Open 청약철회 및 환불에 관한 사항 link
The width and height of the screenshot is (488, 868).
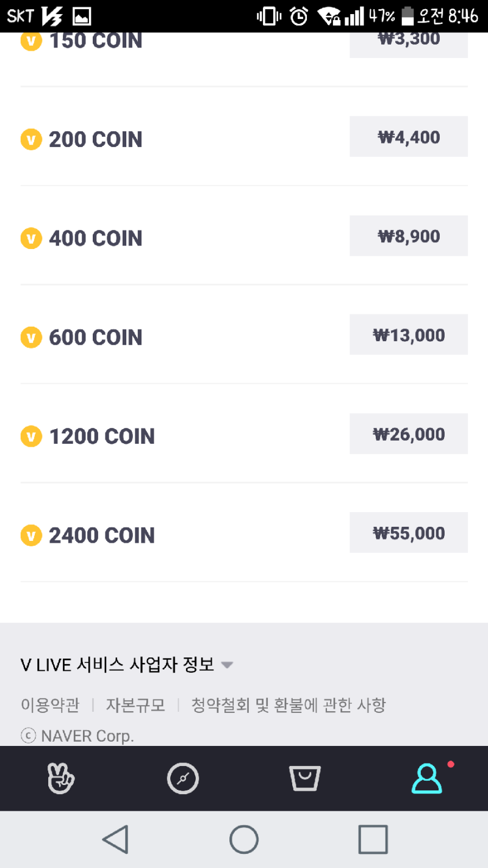(289, 706)
